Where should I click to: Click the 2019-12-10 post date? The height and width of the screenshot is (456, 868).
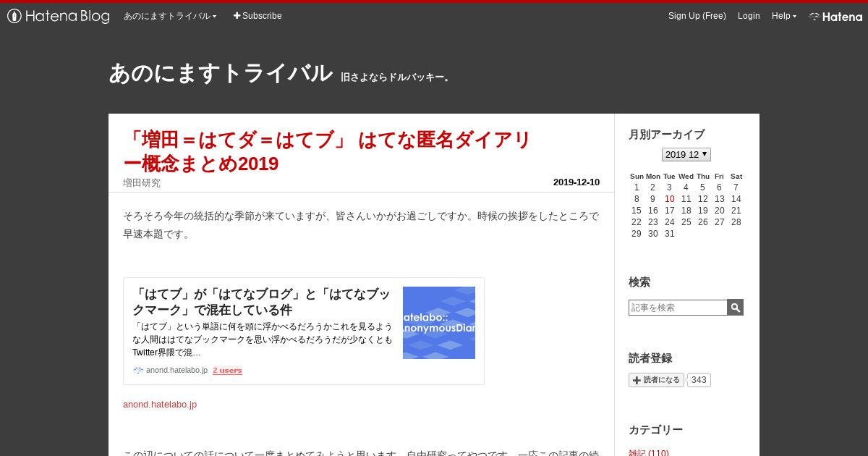[x=576, y=182]
